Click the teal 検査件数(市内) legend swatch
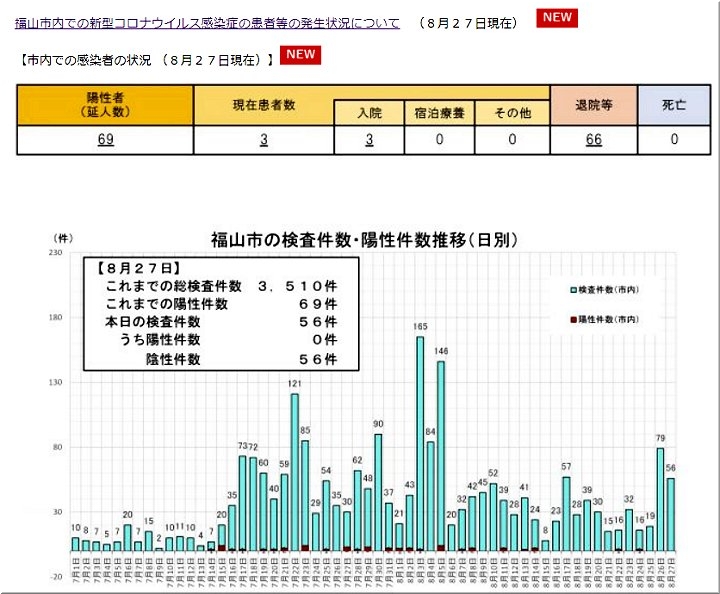 pos(573,289)
